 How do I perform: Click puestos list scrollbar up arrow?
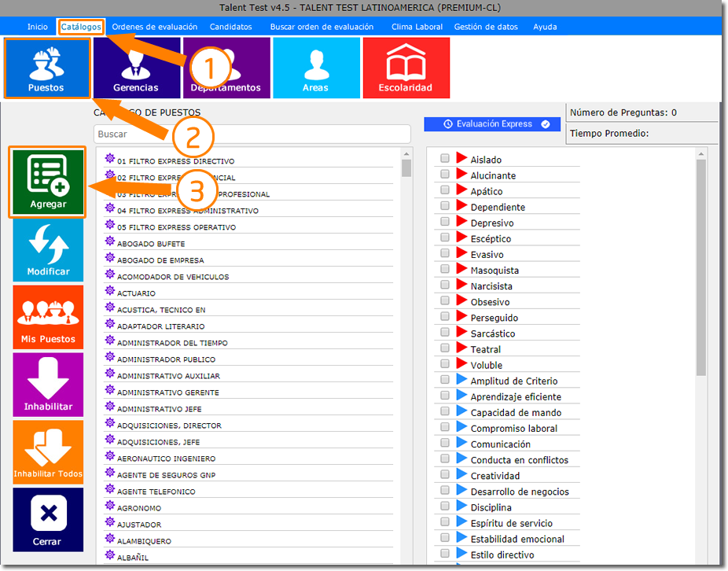[406, 154]
